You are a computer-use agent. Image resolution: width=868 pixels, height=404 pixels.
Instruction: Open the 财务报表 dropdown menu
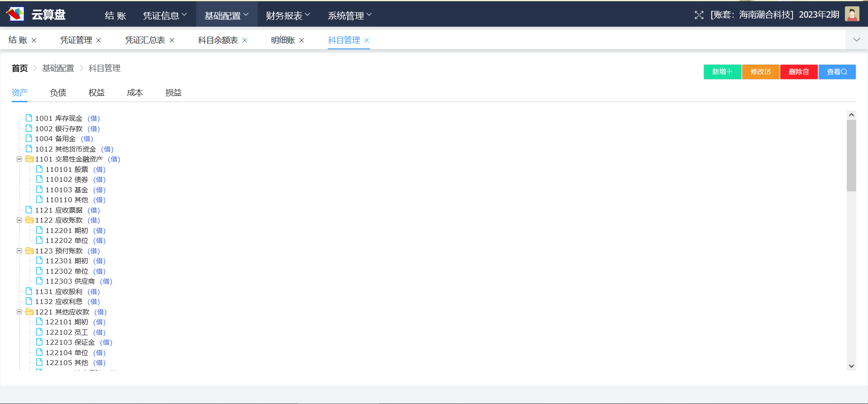pos(288,15)
